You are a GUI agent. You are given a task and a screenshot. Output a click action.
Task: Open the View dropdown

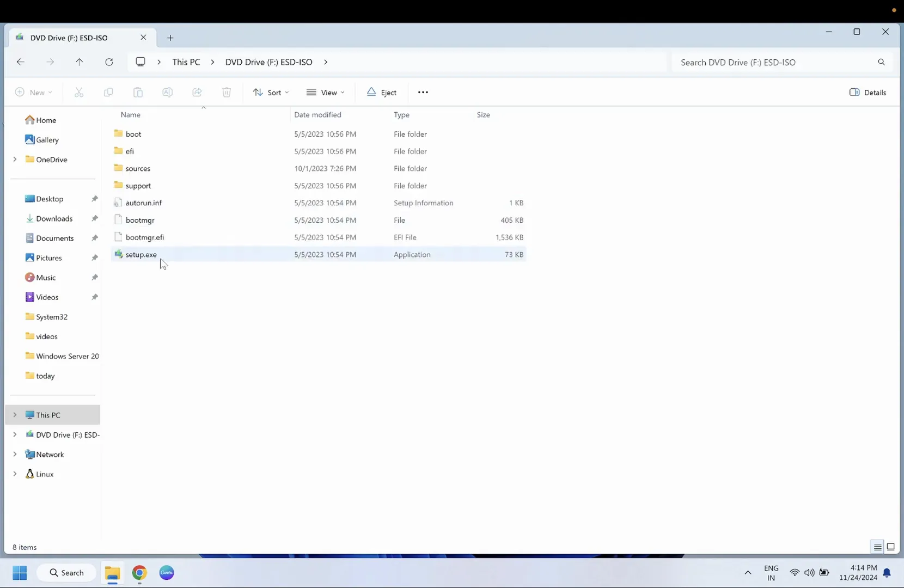[x=326, y=93]
